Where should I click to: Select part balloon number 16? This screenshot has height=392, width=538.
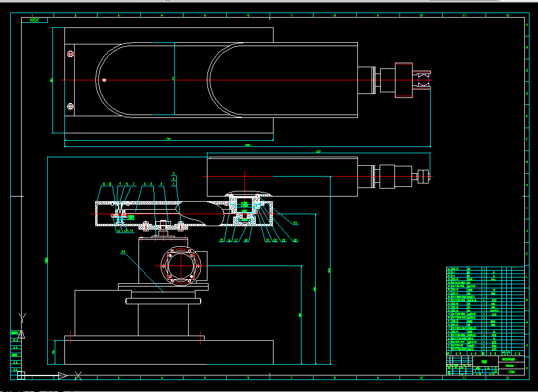[229, 240]
